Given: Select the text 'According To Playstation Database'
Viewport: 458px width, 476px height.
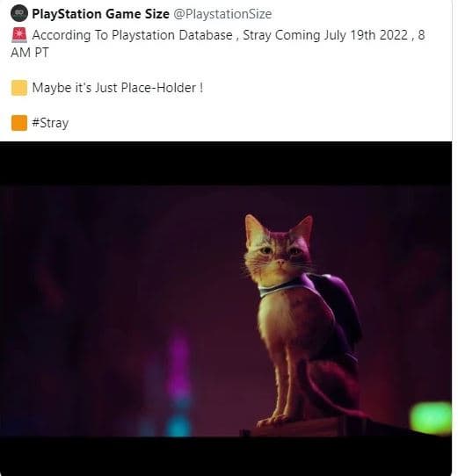Looking at the screenshot, I should pos(132,35).
